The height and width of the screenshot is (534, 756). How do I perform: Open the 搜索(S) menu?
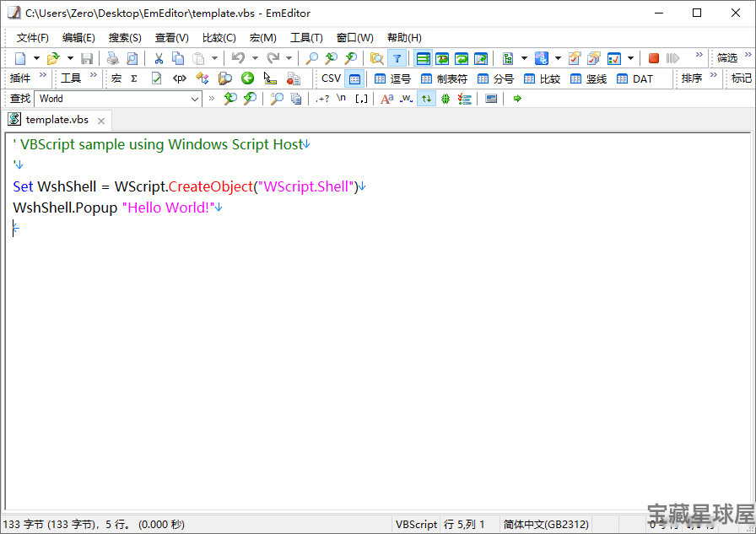[125, 38]
